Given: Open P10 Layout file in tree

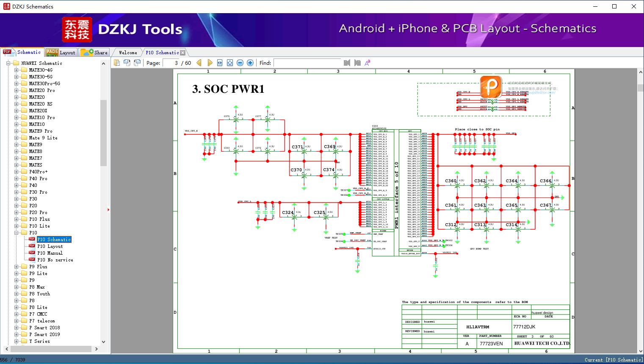Looking at the screenshot, I should coord(50,246).
